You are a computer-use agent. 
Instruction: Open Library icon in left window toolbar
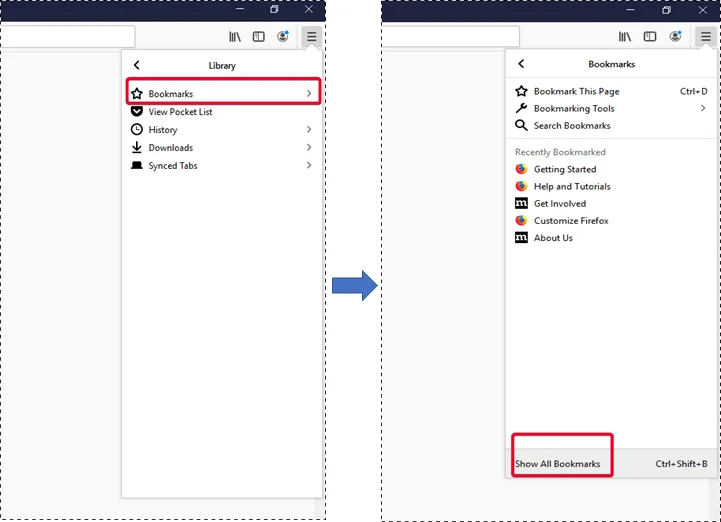point(235,37)
